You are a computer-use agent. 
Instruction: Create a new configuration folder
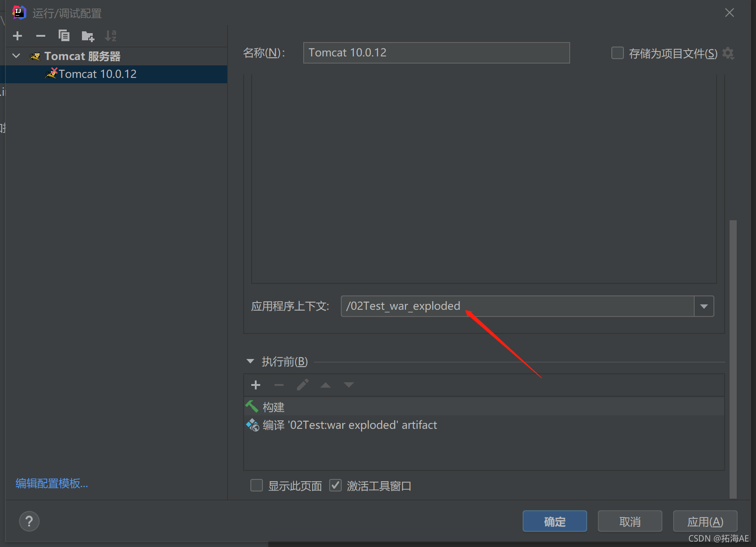tap(88, 36)
